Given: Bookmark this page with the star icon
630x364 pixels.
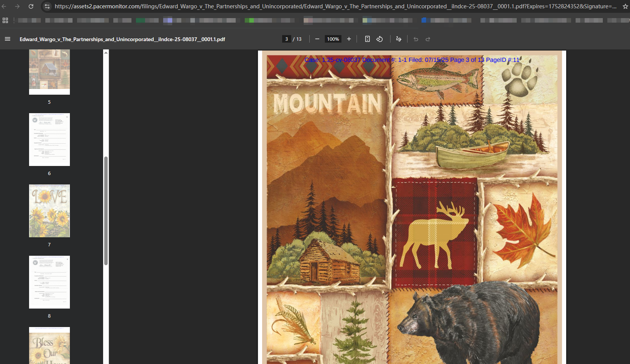Looking at the screenshot, I should pyautogui.click(x=625, y=6).
